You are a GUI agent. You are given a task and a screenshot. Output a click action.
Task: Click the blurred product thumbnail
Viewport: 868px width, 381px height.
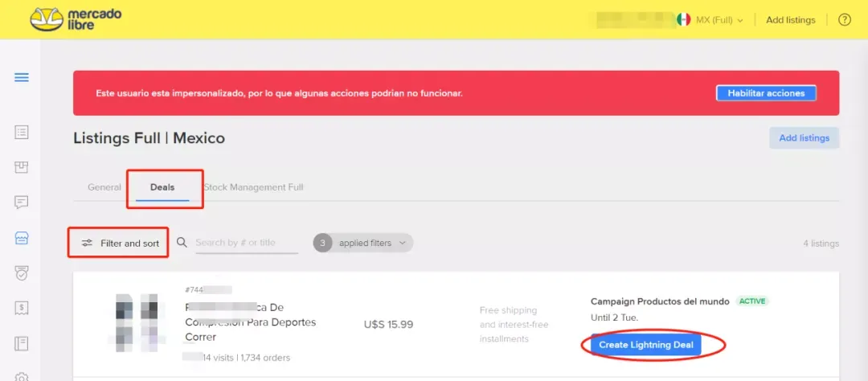[x=137, y=324]
